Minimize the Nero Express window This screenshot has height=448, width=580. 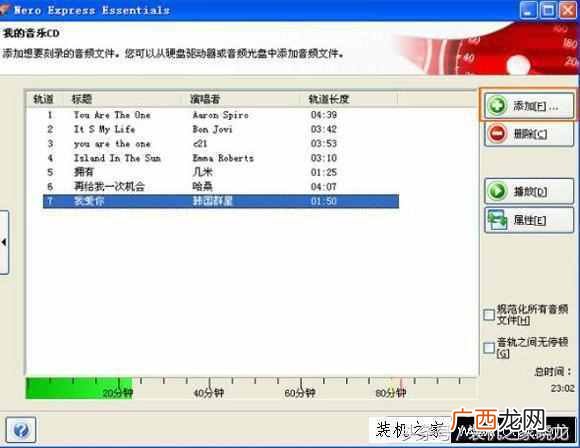(x=528, y=10)
